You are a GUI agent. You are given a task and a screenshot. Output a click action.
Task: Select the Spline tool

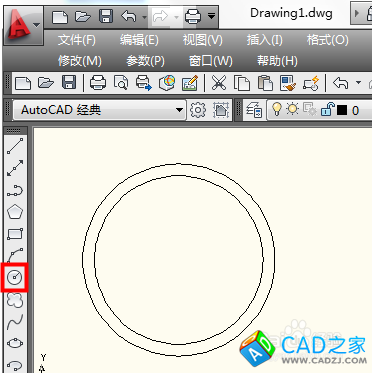tap(15, 322)
